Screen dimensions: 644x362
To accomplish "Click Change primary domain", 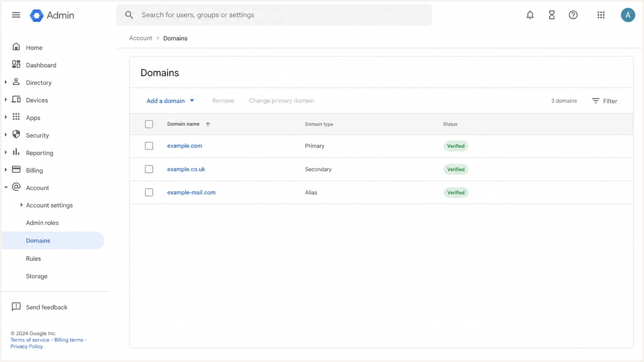I will tap(282, 101).
